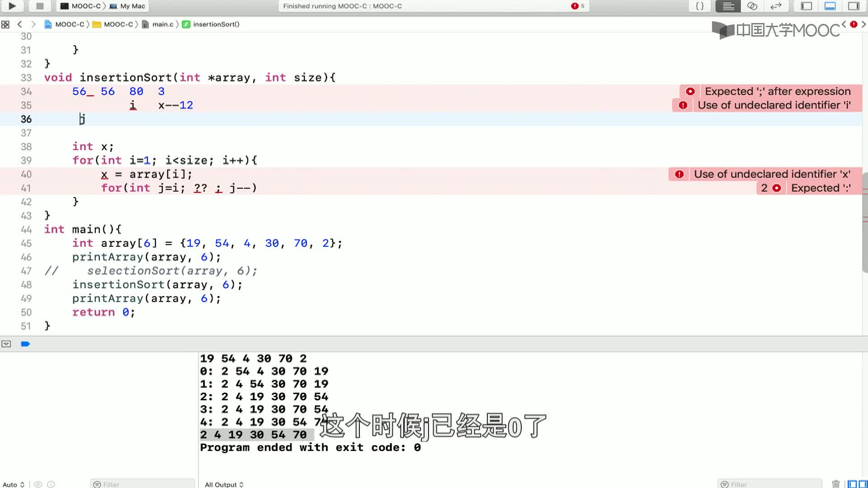The height and width of the screenshot is (488, 868).
Task: Select the 'Program ended with exit code: 0' output
Action: pos(311,447)
